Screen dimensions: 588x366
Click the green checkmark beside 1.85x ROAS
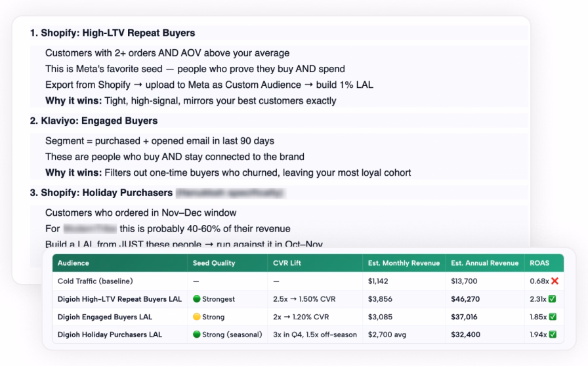pyautogui.click(x=553, y=317)
